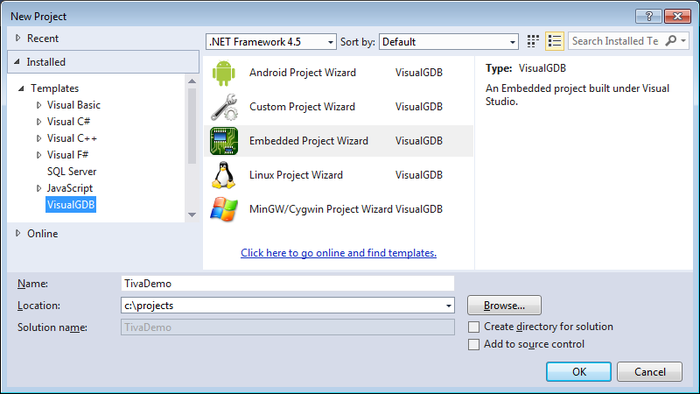Screen dimensions: 700x394
Task: Expand the Visual C++ node
Action: (39, 139)
